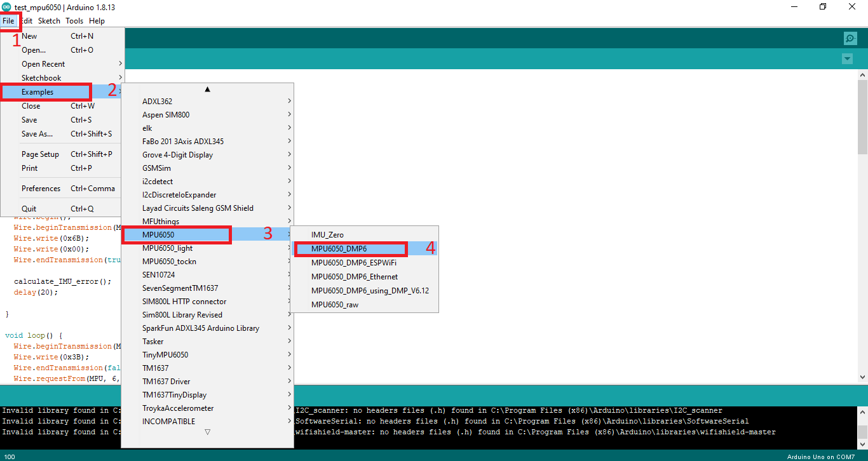The image size is (868, 461).
Task: Click 'calculate_IMU_error();' code line
Action: pyautogui.click(x=62, y=281)
